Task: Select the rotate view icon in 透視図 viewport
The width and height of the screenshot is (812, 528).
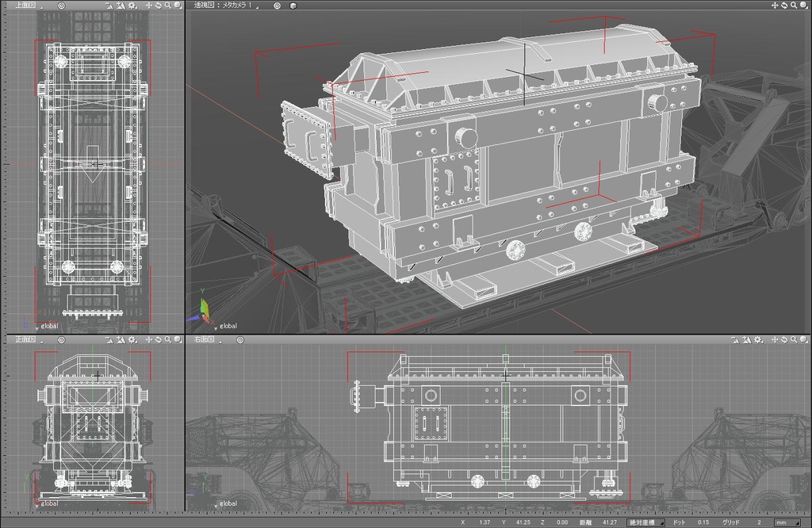Action: pyautogui.click(x=784, y=6)
